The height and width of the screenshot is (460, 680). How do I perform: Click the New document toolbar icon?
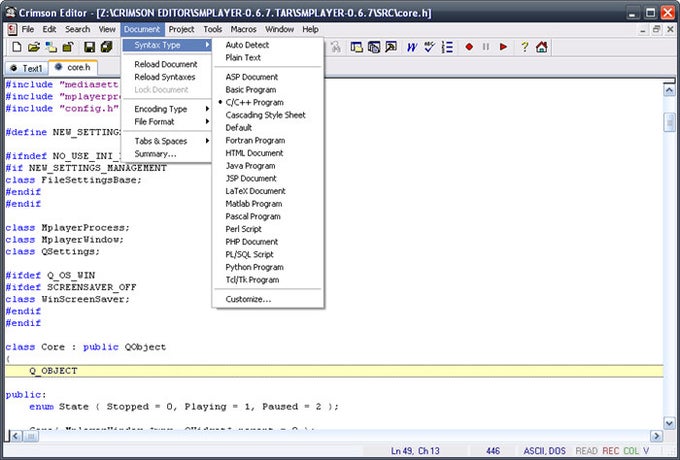pos(16,47)
